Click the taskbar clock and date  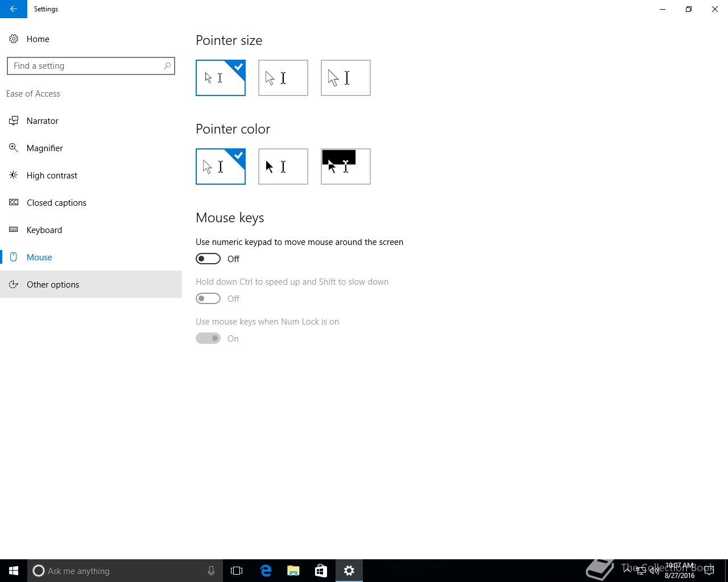680,571
